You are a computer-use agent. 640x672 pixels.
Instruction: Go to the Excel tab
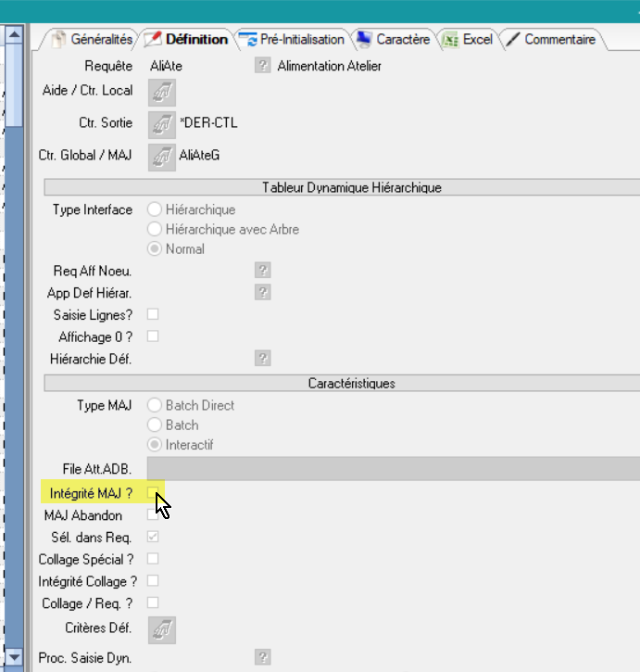point(469,40)
